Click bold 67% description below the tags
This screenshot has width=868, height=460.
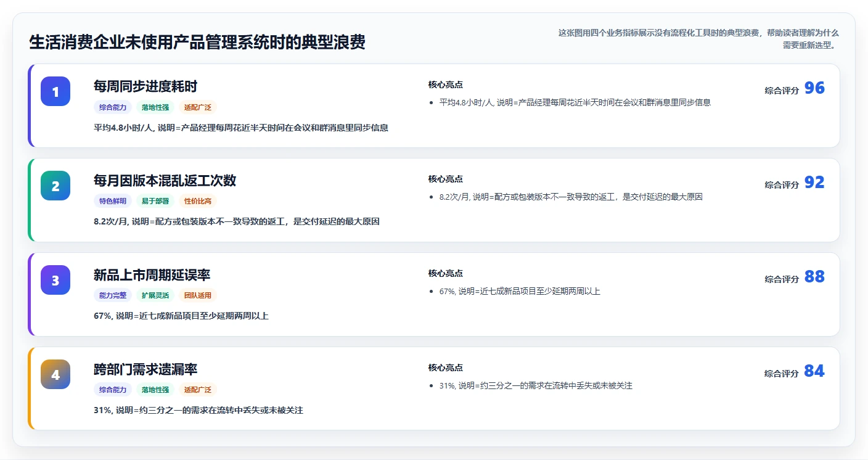pos(181,316)
